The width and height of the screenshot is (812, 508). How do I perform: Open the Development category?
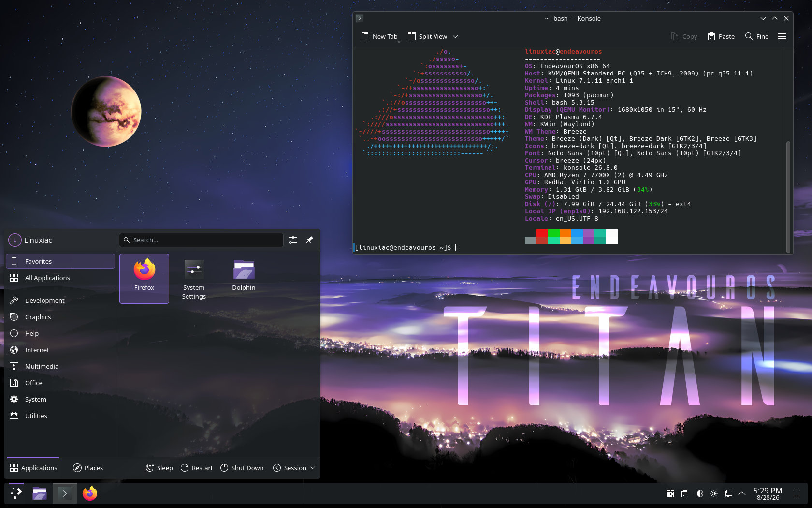point(60,300)
